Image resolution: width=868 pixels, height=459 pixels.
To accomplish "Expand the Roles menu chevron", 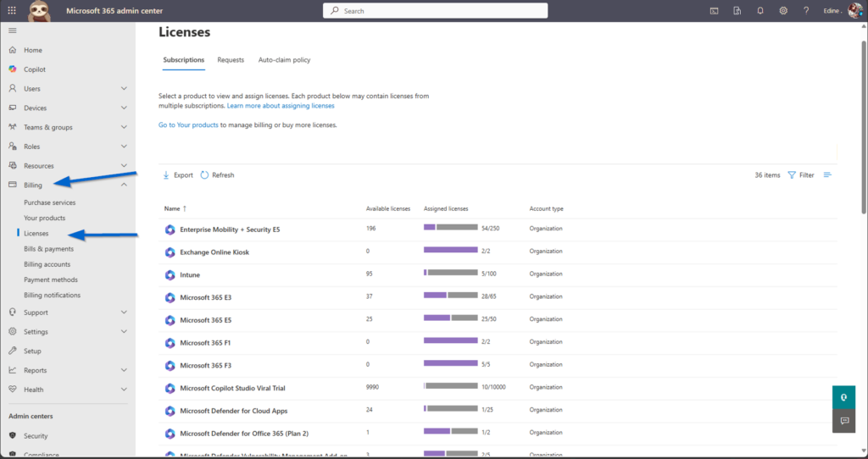I will [x=124, y=147].
